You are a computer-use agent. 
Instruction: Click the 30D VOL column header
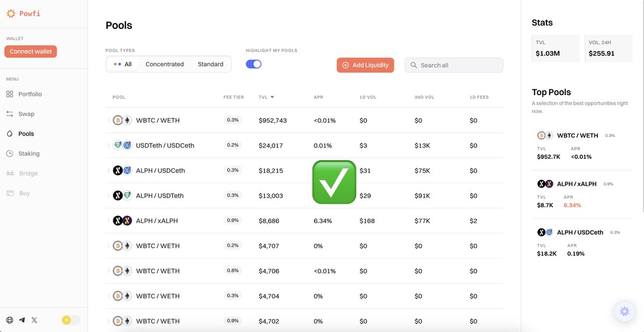(424, 97)
